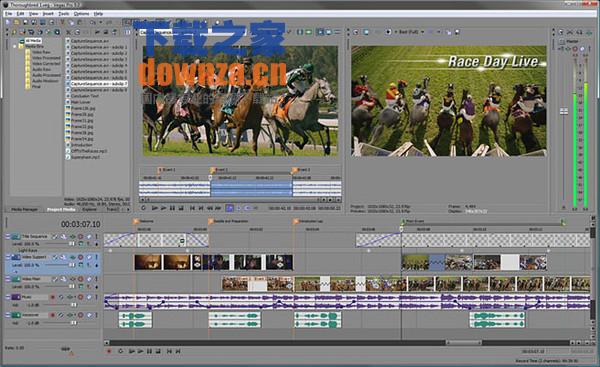Click the Event 2 marker in Trimmer
This screenshot has width=600, height=367.
(x=213, y=170)
